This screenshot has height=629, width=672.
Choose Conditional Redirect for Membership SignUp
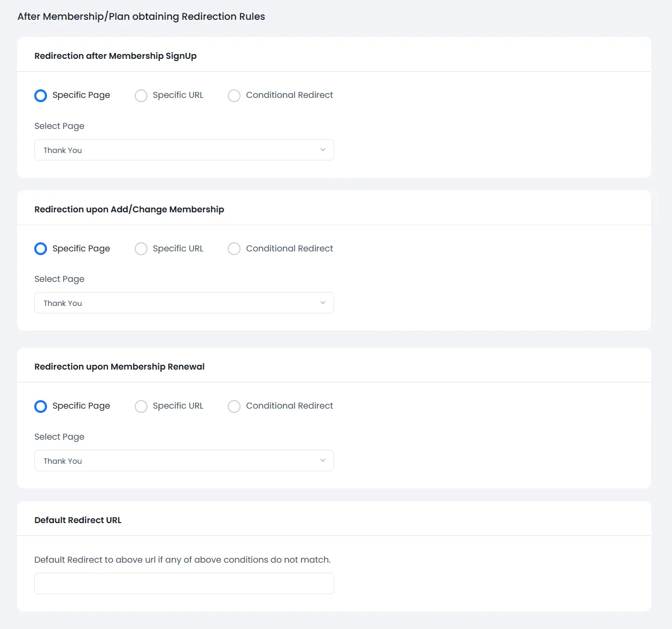coord(234,95)
